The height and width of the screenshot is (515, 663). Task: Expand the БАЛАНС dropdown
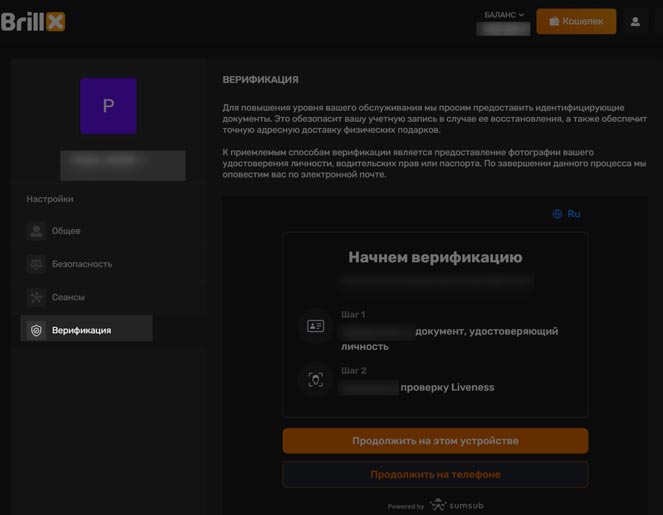click(x=504, y=15)
